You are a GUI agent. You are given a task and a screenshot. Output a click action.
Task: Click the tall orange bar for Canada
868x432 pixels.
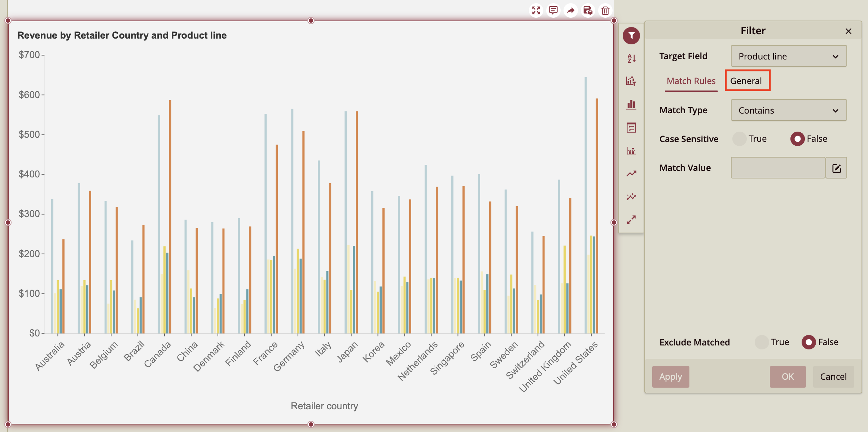click(x=170, y=216)
